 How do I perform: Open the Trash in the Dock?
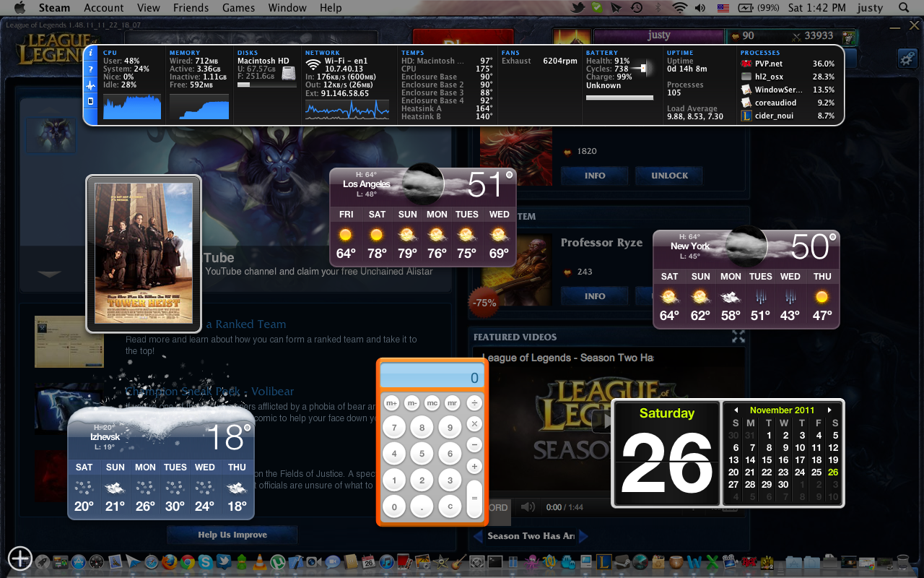pos(902,561)
